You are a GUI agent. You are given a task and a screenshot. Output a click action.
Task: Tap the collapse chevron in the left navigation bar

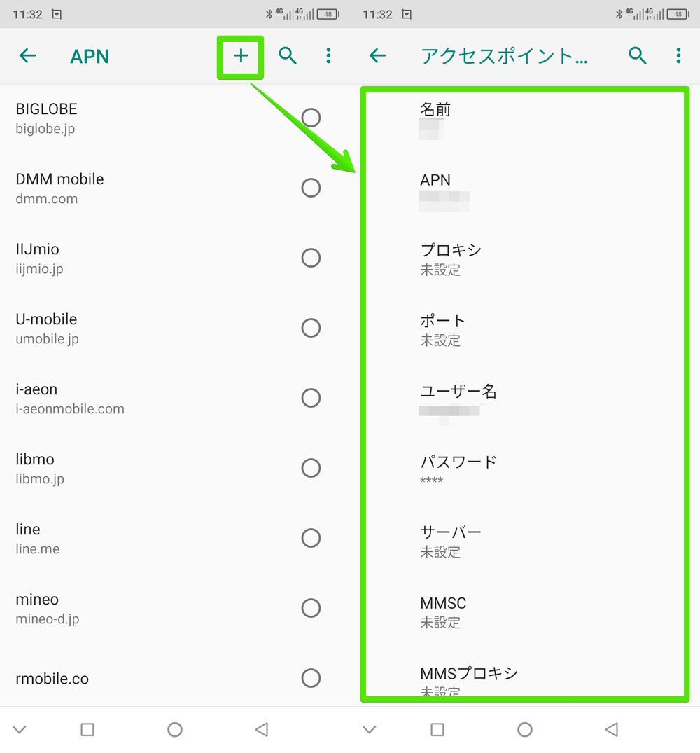point(19,729)
